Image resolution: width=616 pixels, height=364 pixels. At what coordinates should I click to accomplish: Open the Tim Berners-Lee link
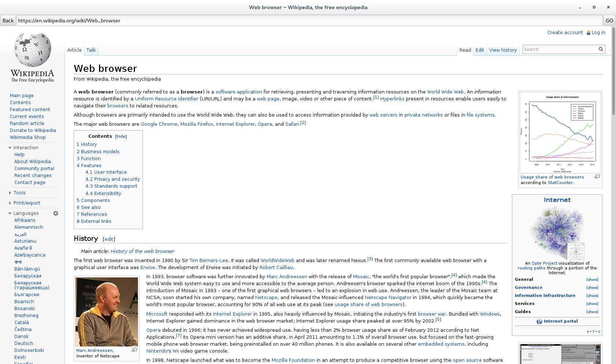click(209, 261)
